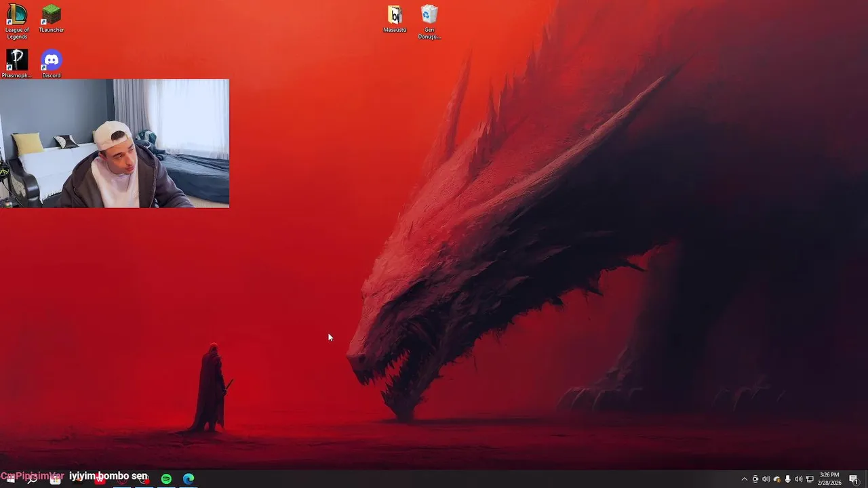The image size is (868, 488).
Task: Click the Show desktop sliver at taskbar end
Action: tap(866, 479)
